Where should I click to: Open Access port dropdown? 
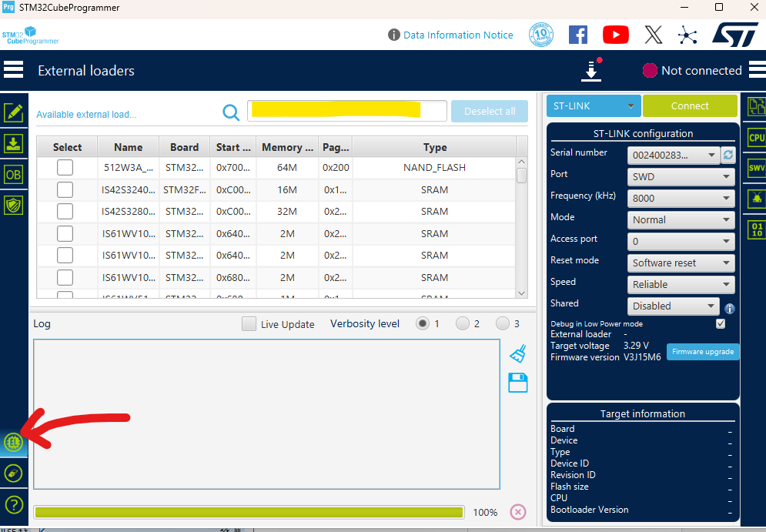681,241
